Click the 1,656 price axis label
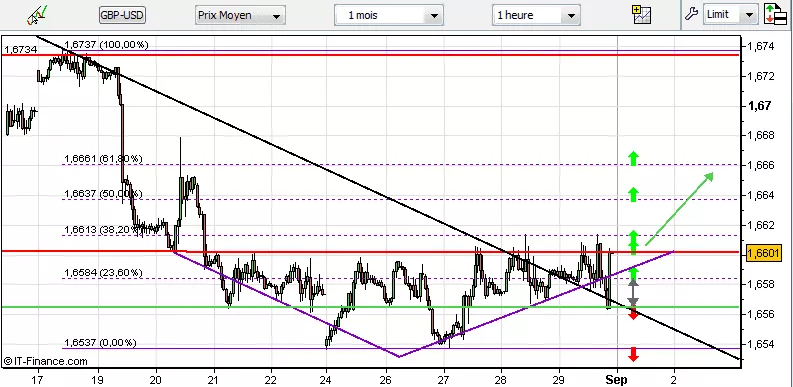Viewport: 793px width, 387px height. click(x=760, y=314)
